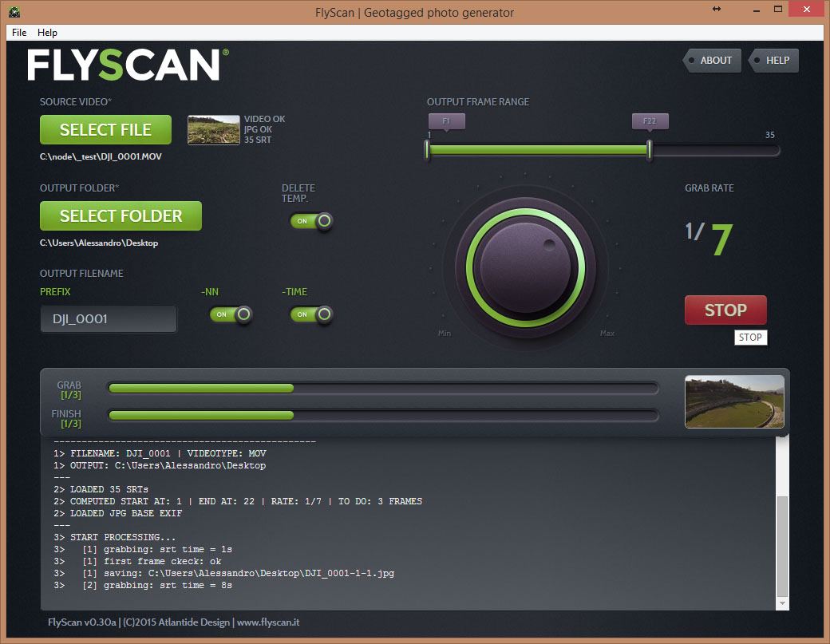Viewport: 830px width, 644px height.
Task: Toggle the -TIME filename switch
Action: click(311, 314)
